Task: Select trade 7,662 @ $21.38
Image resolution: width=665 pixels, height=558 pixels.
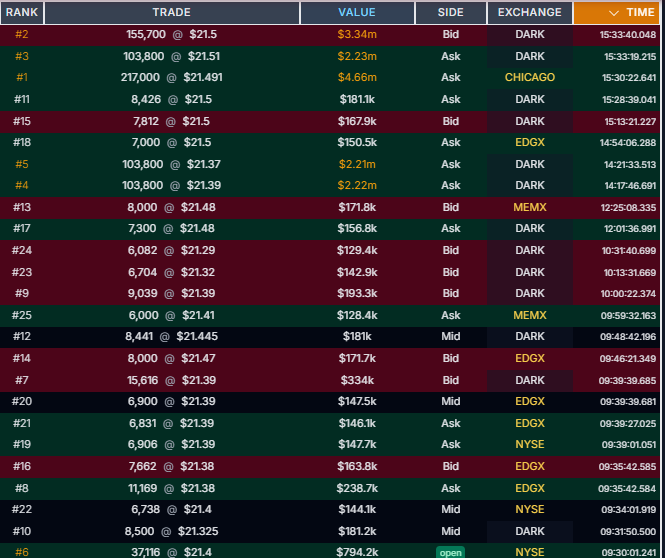Action: click(172, 466)
